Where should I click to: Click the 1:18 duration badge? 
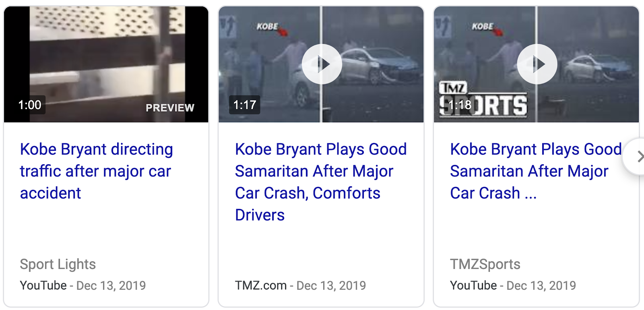[460, 105]
